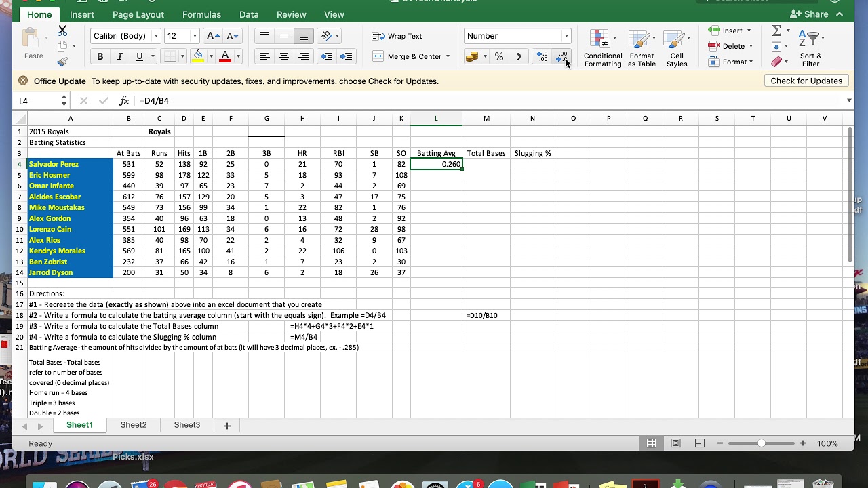Switch to Page Layout view icon
The image size is (868, 488).
point(675,443)
